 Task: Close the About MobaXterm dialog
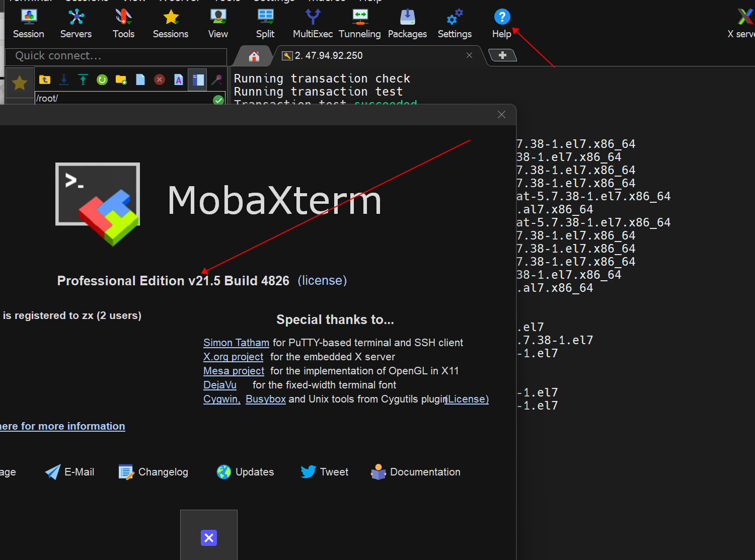pos(501,115)
